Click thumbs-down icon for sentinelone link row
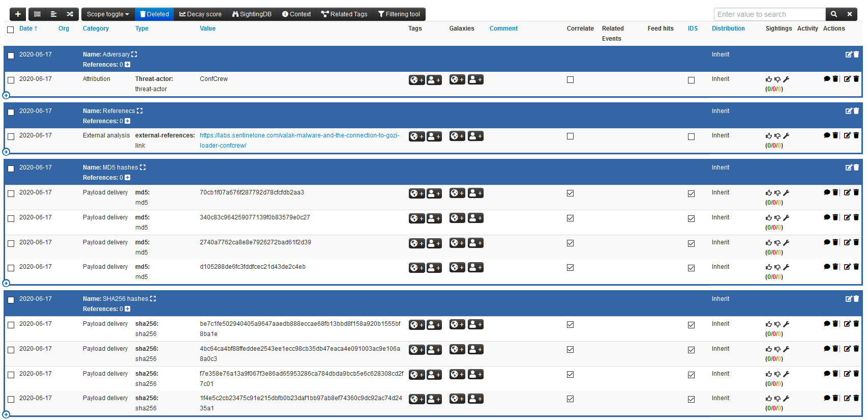Viewport: 868px width, 420px height. pos(777,136)
